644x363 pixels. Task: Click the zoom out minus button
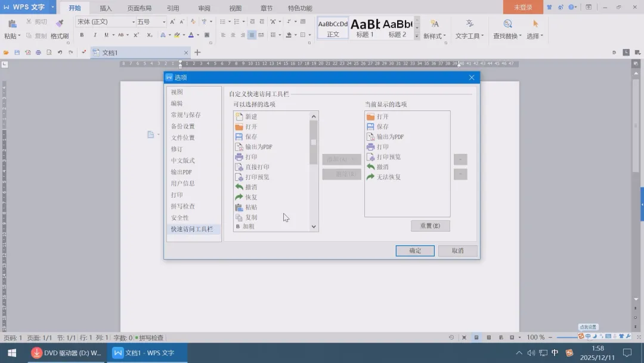coord(550,337)
